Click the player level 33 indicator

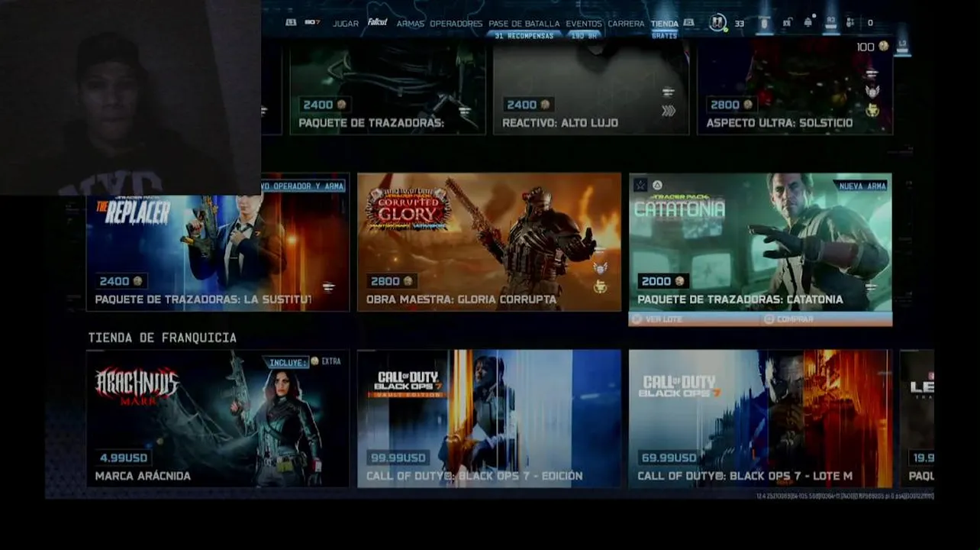pos(739,24)
